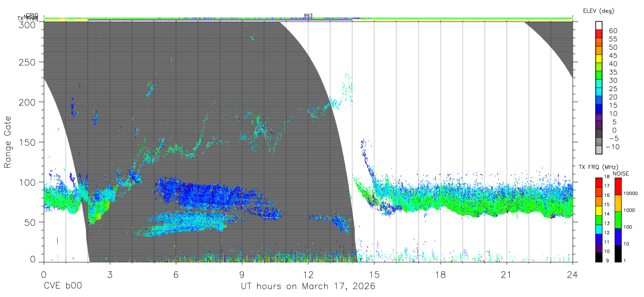Pick the yellow TX FRQ swatch 14–15 MHz
Viewport: 644px width, 297px height.
[598, 211]
